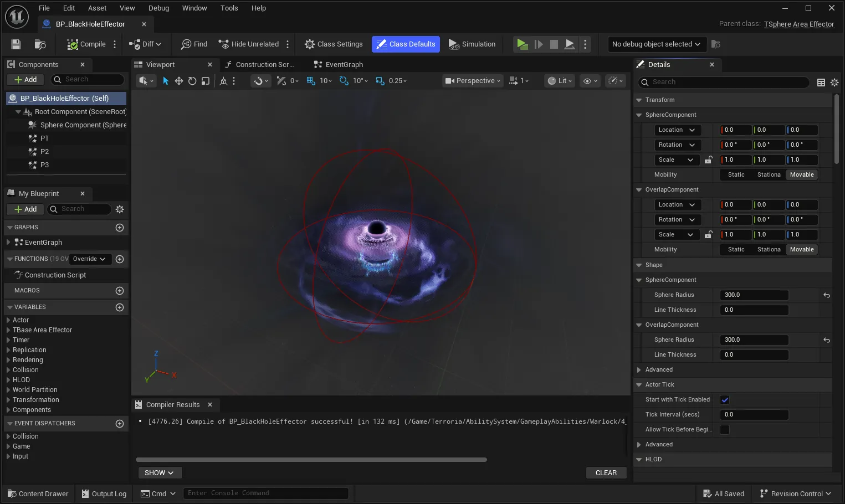Clear compiler results with CLEAR button
Image resolution: width=845 pixels, height=504 pixels.
tap(606, 473)
